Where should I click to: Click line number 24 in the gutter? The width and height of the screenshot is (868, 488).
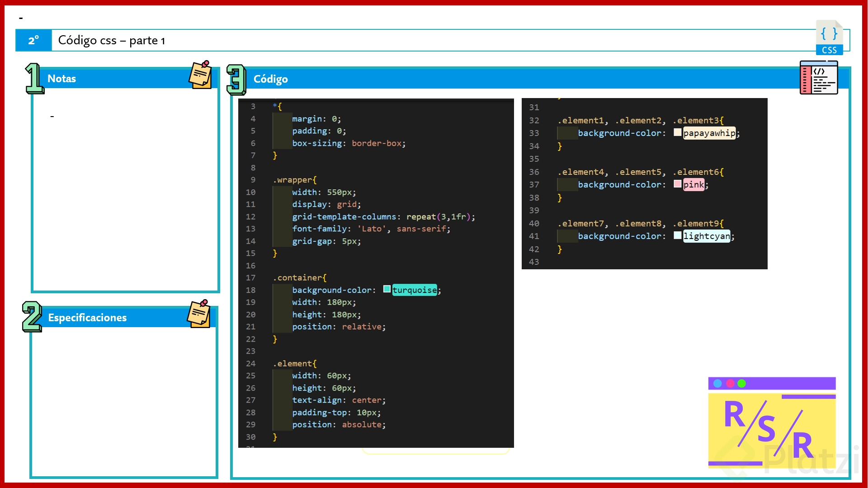pyautogui.click(x=250, y=364)
